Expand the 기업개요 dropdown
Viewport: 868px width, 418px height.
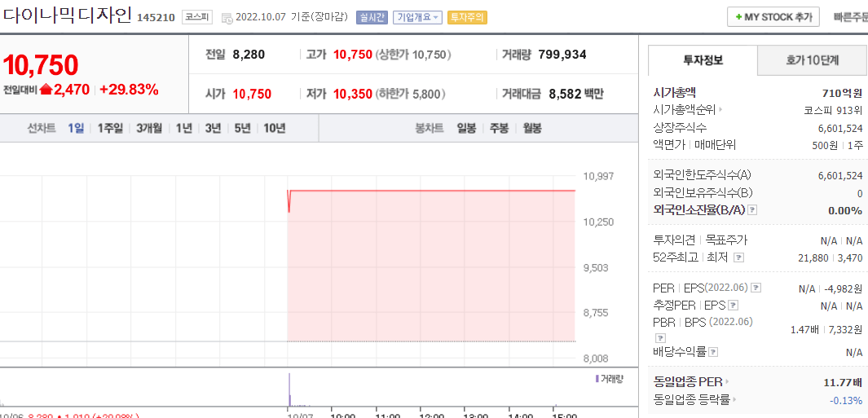[417, 17]
